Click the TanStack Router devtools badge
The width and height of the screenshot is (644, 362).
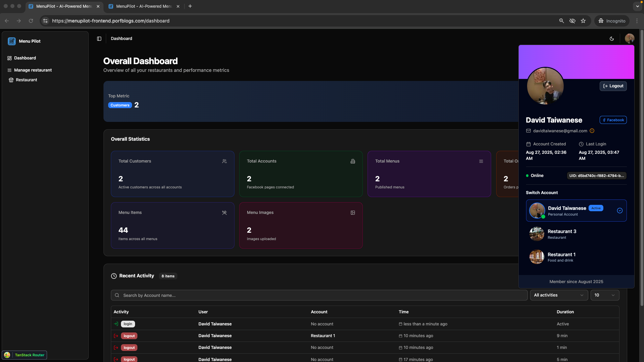(x=25, y=355)
